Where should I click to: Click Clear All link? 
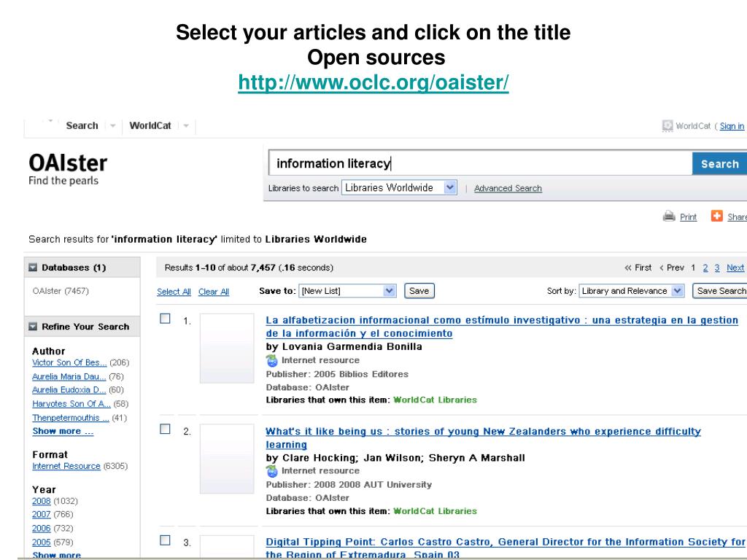pos(214,292)
